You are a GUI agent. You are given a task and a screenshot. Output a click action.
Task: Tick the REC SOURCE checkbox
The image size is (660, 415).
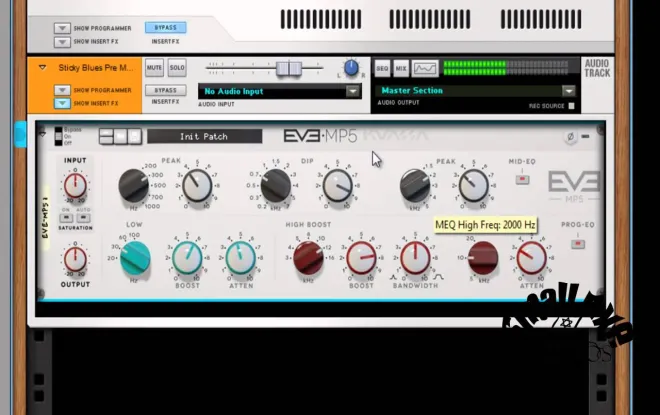(x=571, y=106)
